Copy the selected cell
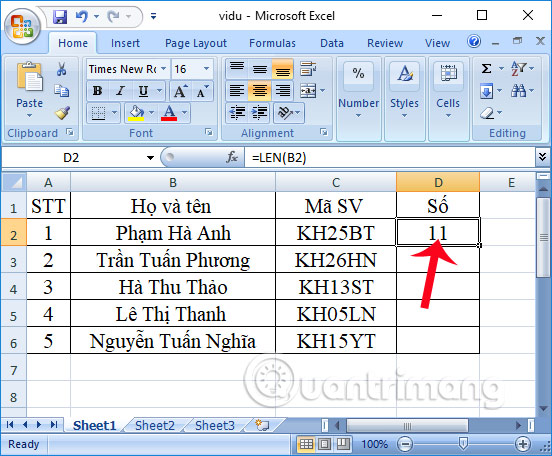This screenshot has height=456, width=552. click(x=62, y=91)
